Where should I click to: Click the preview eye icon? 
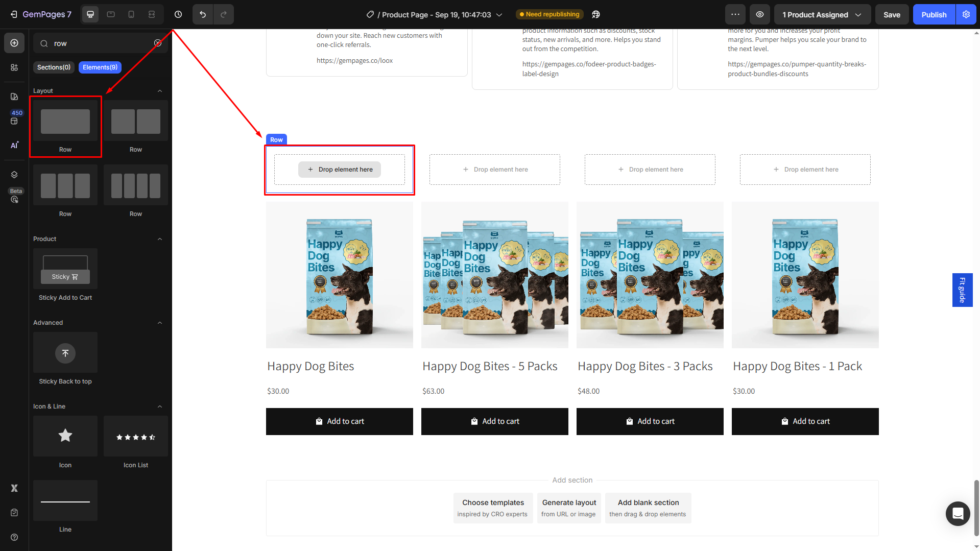click(x=760, y=14)
